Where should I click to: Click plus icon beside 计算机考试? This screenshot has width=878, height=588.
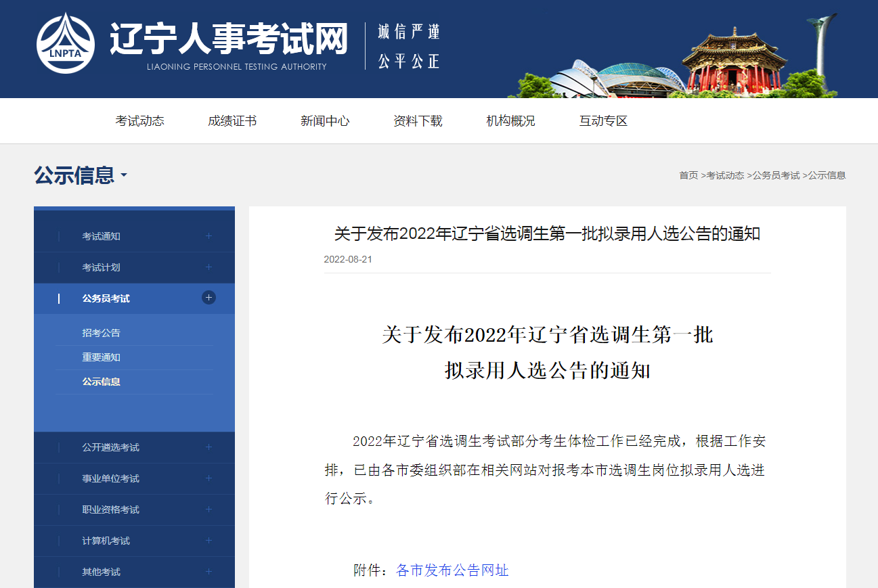pyautogui.click(x=208, y=541)
